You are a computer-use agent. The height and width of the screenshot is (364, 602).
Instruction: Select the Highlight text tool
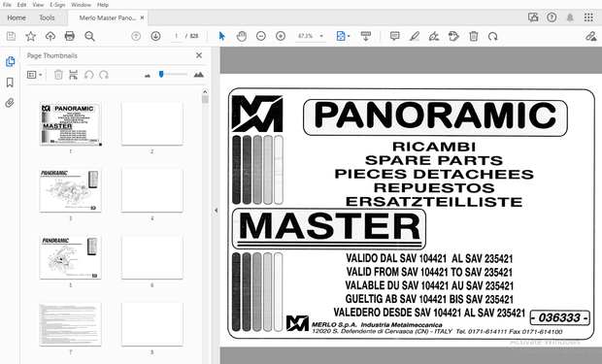click(415, 36)
